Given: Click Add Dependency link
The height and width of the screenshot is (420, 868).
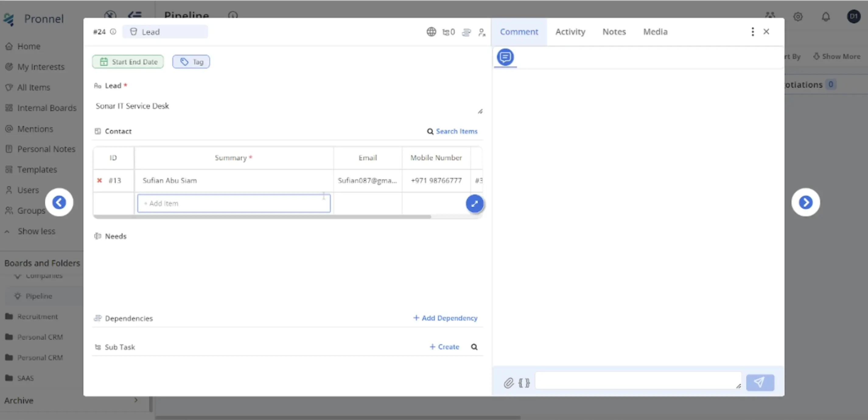Looking at the screenshot, I should coord(445,318).
